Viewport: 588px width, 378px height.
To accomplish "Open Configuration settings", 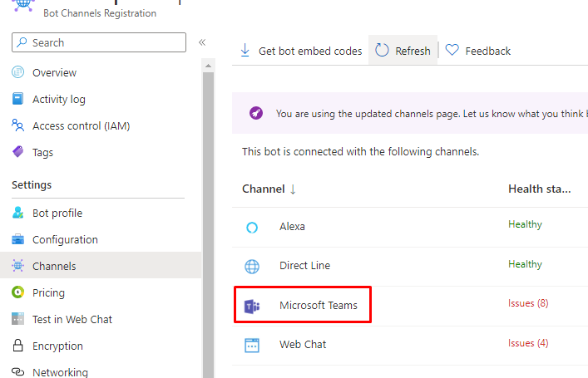I will click(x=65, y=240).
